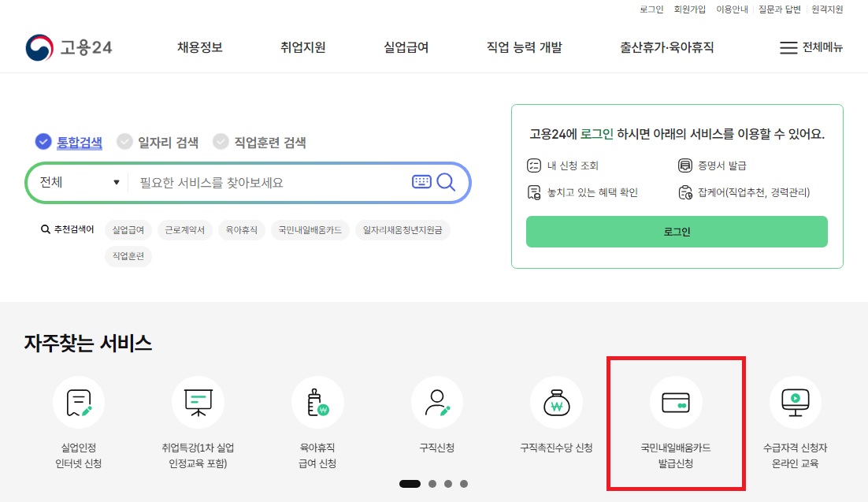The width and height of the screenshot is (868, 502).
Task: Open 육아휴직 급여 신청 icon
Action: coord(317,402)
